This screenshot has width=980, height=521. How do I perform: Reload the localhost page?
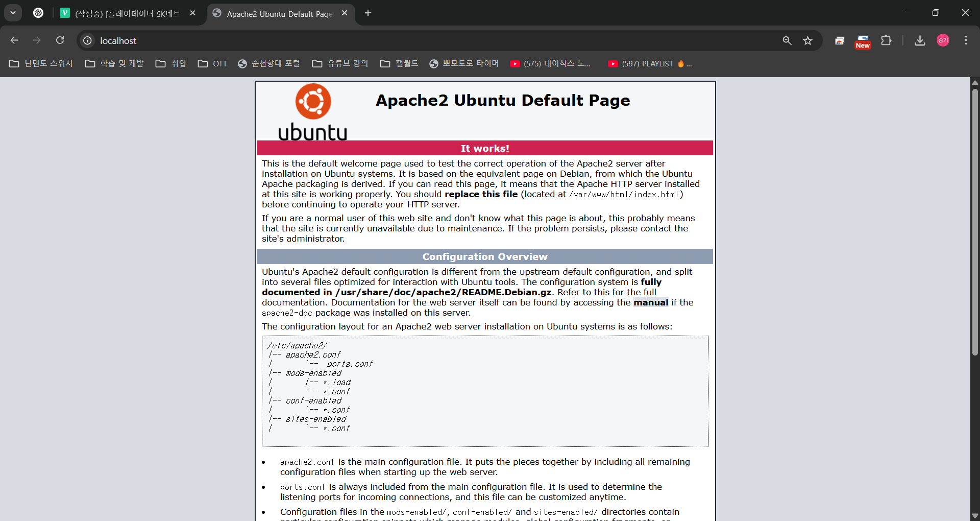click(x=60, y=40)
